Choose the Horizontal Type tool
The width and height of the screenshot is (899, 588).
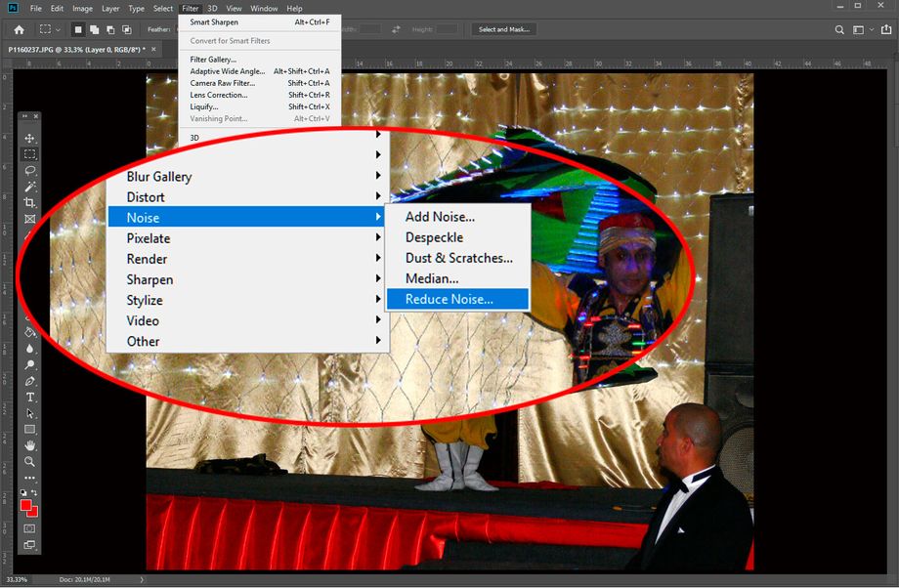click(x=29, y=397)
